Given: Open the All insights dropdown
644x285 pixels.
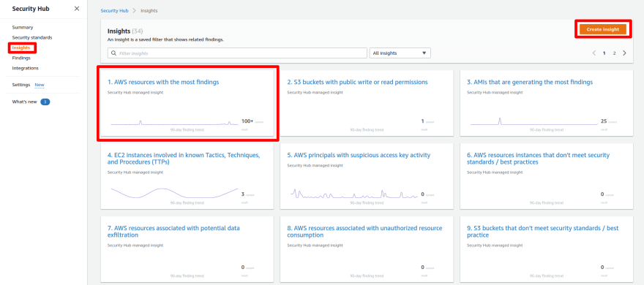Looking at the screenshot, I should tap(400, 53).
